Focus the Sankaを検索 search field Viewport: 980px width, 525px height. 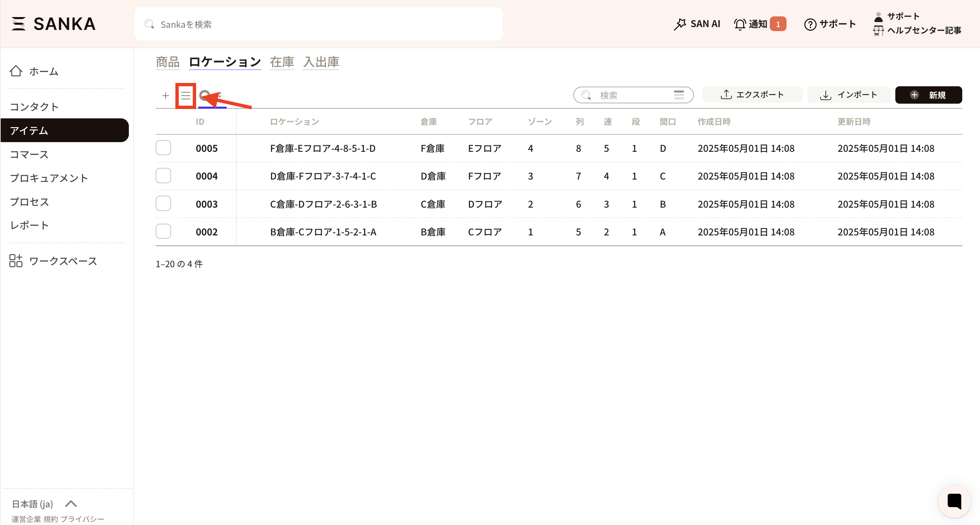(319, 24)
